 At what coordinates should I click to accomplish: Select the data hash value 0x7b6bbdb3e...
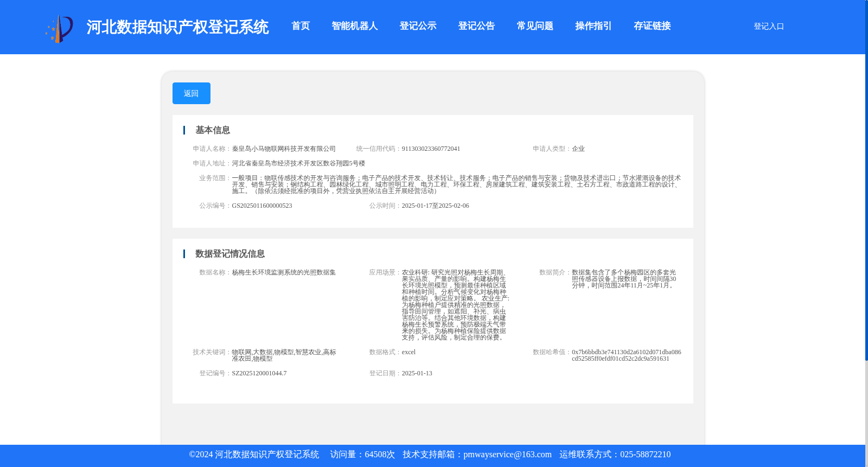coord(627,355)
